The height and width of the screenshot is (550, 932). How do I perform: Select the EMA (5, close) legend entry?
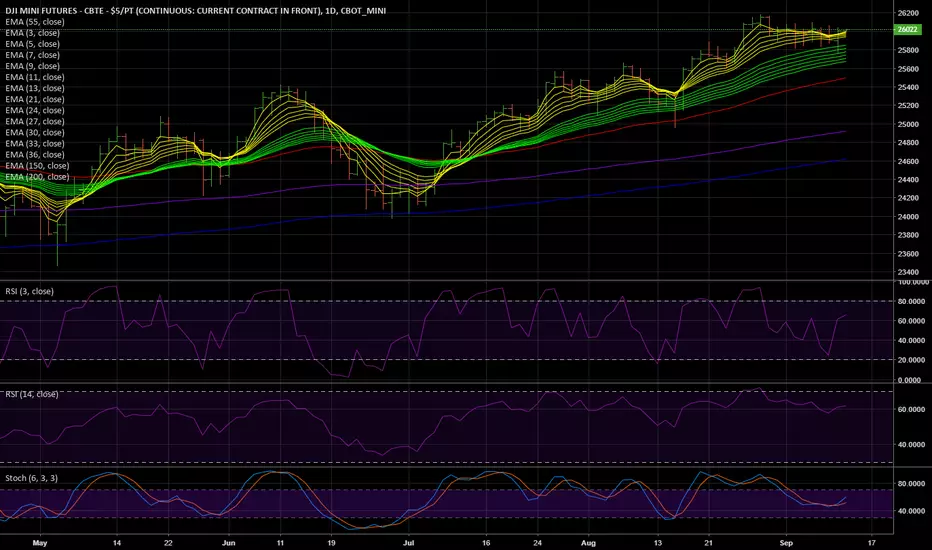point(33,44)
